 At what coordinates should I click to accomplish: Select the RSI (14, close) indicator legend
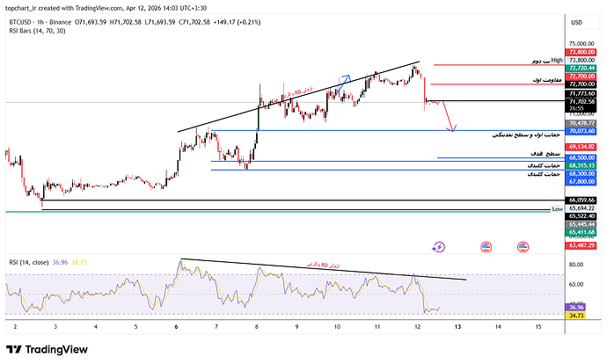point(29,262)
